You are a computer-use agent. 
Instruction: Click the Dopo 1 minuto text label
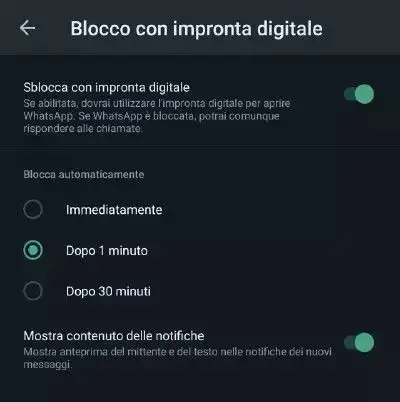click(x=107, y=251)
